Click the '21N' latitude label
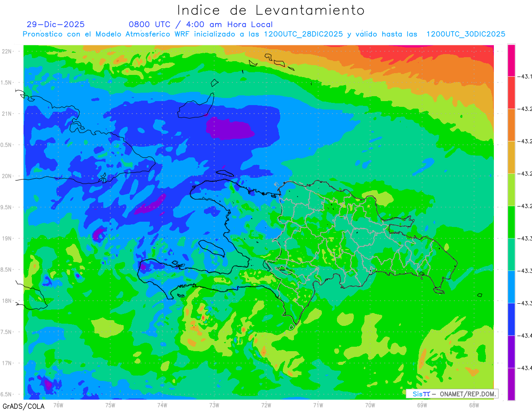Viewport: 532px width, 411px height. pos(7,114)
